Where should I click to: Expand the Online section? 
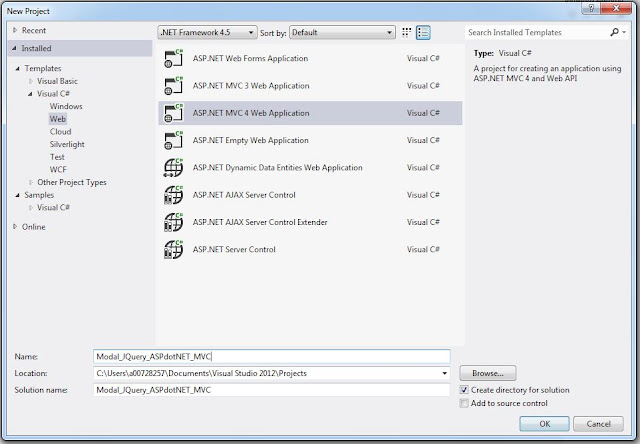coord(15,226)
